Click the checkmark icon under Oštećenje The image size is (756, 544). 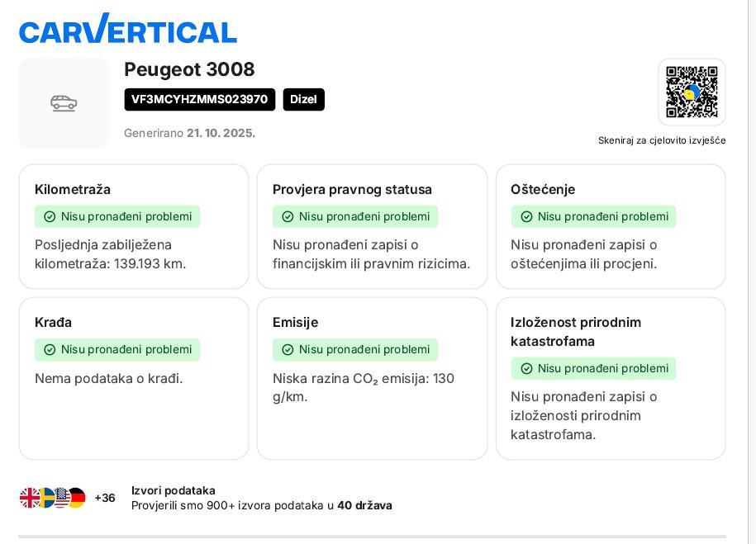(x=526, y=217)
